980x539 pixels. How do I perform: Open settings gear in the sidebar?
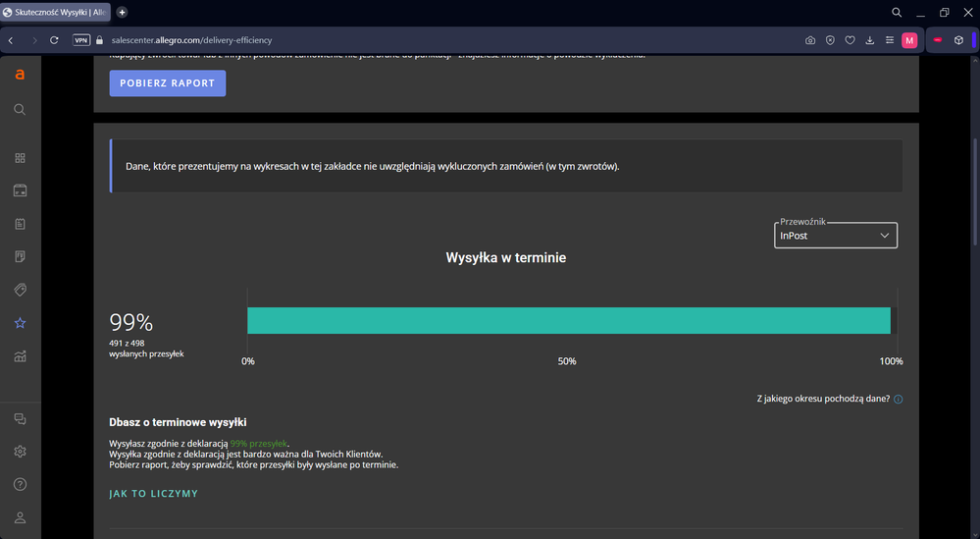pos(20,452)
